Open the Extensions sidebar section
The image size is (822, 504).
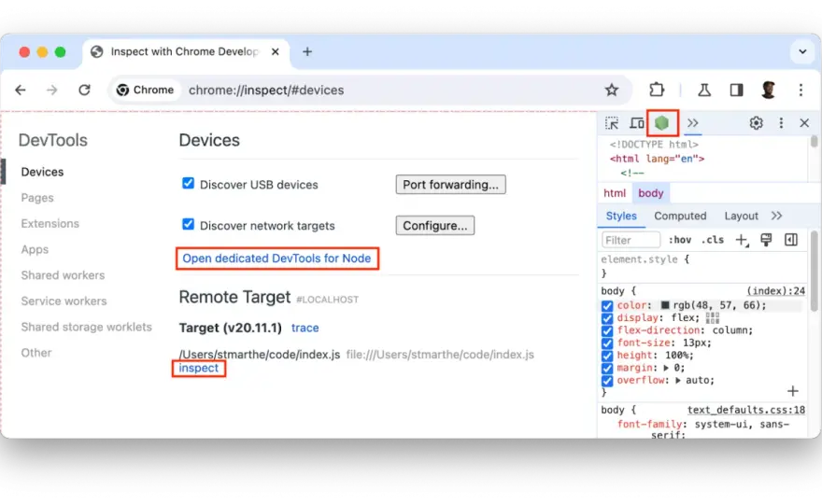pos(50,223)
